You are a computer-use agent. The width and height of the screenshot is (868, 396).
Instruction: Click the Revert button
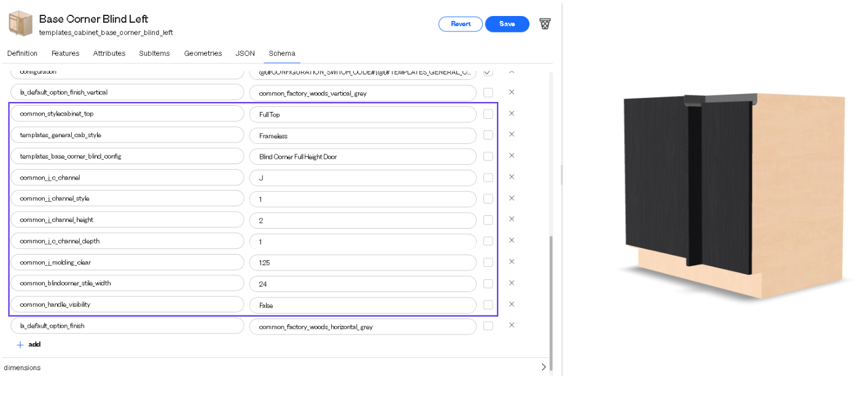click(x=461, y=24)
